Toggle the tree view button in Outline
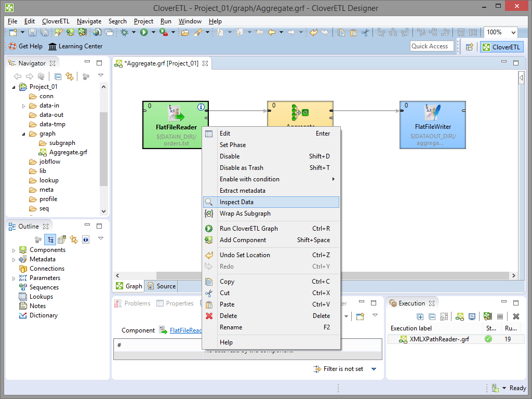 (50, 240)
